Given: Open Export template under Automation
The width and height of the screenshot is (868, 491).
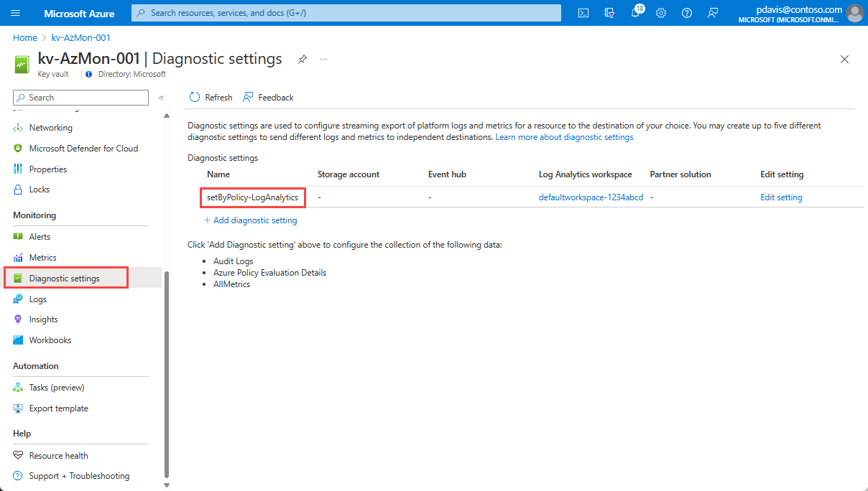Looking at the screenshot, I should pyautogui.click(x=59, y=408).
